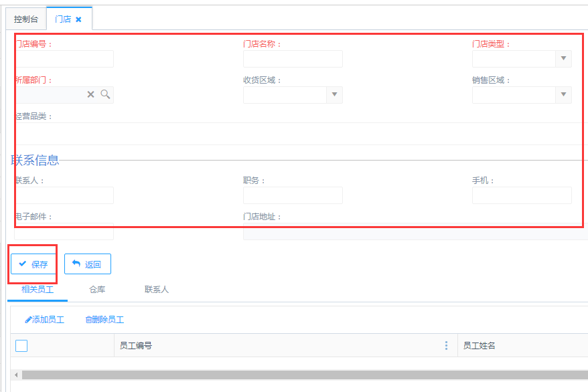588x392 pixels.
Task: Switch to the 控制台 tab
Action: 26,19
